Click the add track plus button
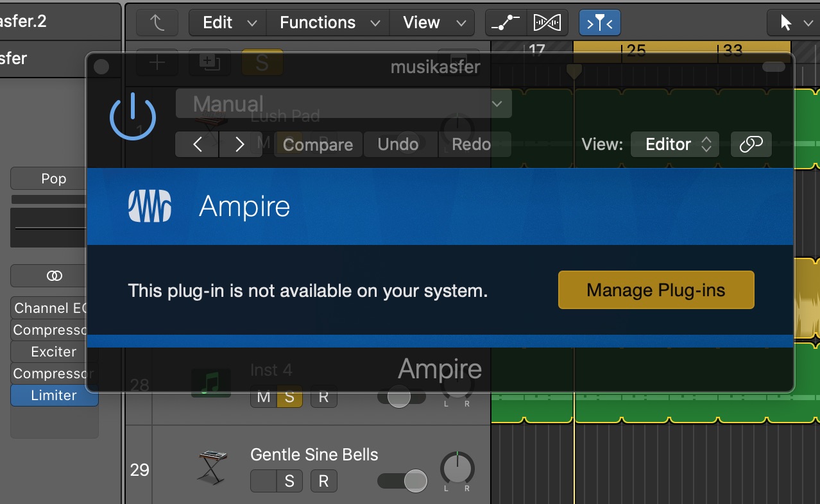The image size is (820, 504). click(157, 62)
